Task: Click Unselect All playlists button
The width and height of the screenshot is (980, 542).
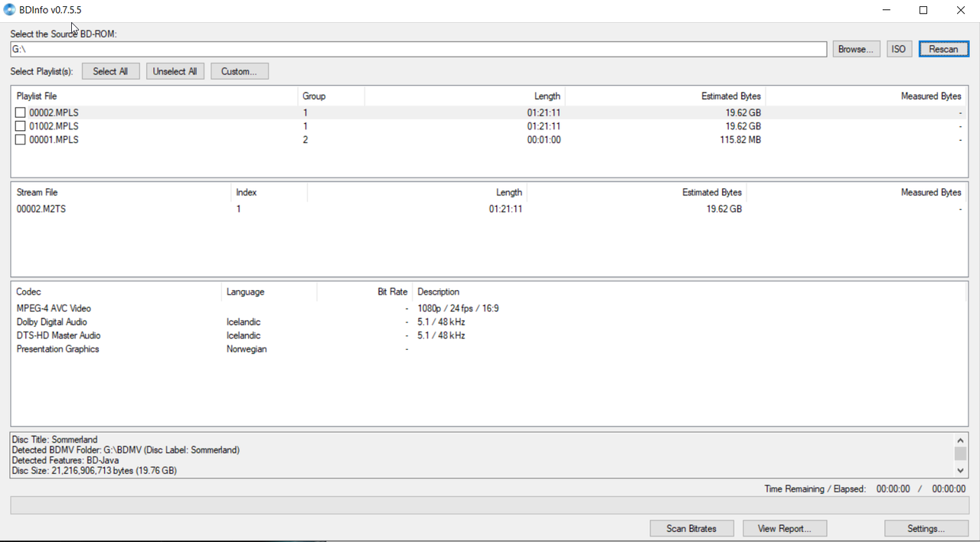Action: pos(175,71)
